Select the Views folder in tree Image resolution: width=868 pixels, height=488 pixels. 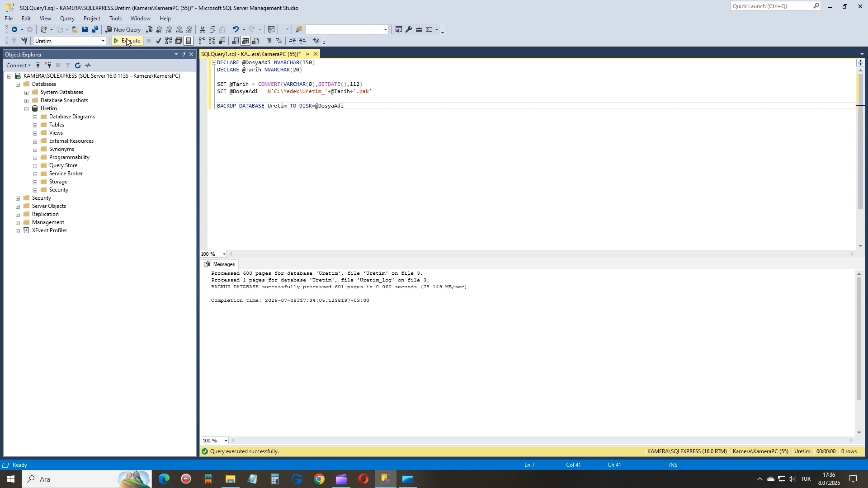click(56, 133)
